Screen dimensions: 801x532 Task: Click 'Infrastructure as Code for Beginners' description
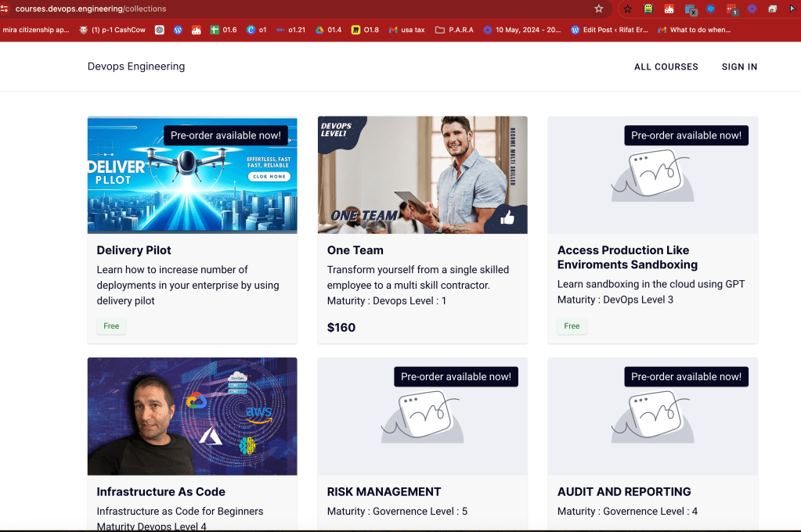(x=180, y=511)
